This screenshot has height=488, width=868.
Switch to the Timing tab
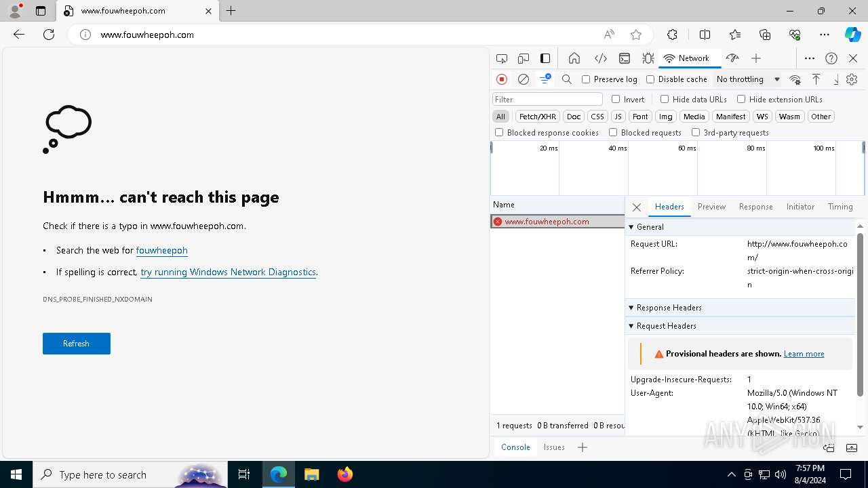point(840,207)
